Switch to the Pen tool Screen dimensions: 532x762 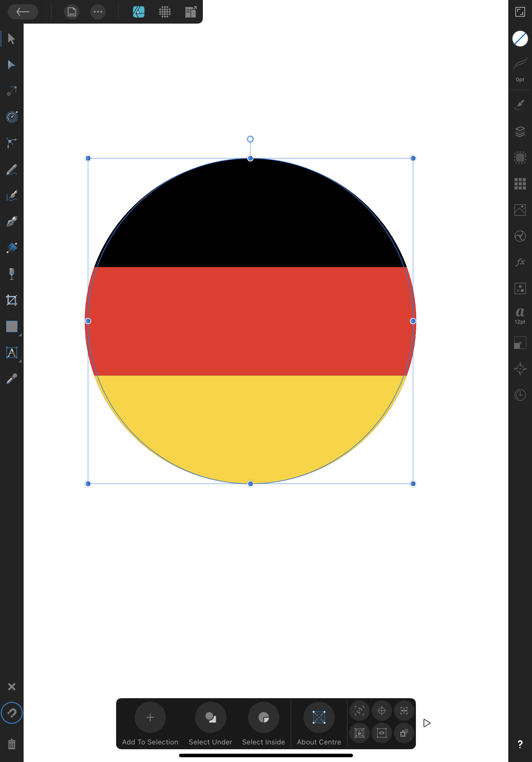pyautogui.click(x=11, y=221)
